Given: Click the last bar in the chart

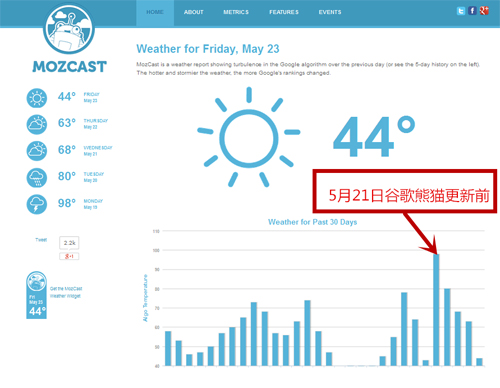Looking at the screenshot, I should tap(479, 362).
